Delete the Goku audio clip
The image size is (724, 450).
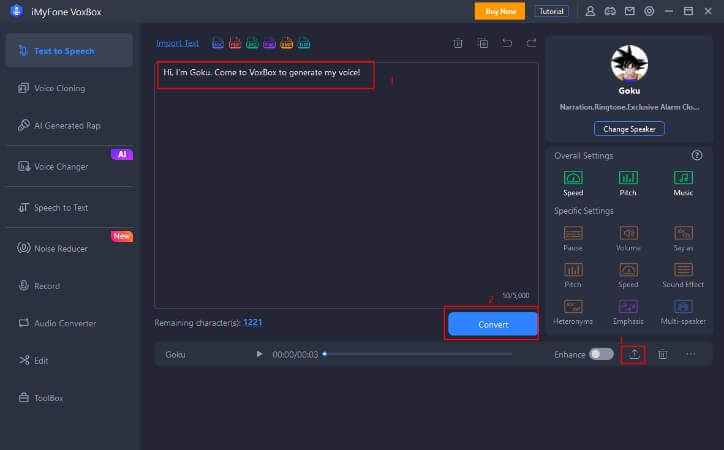663,354
